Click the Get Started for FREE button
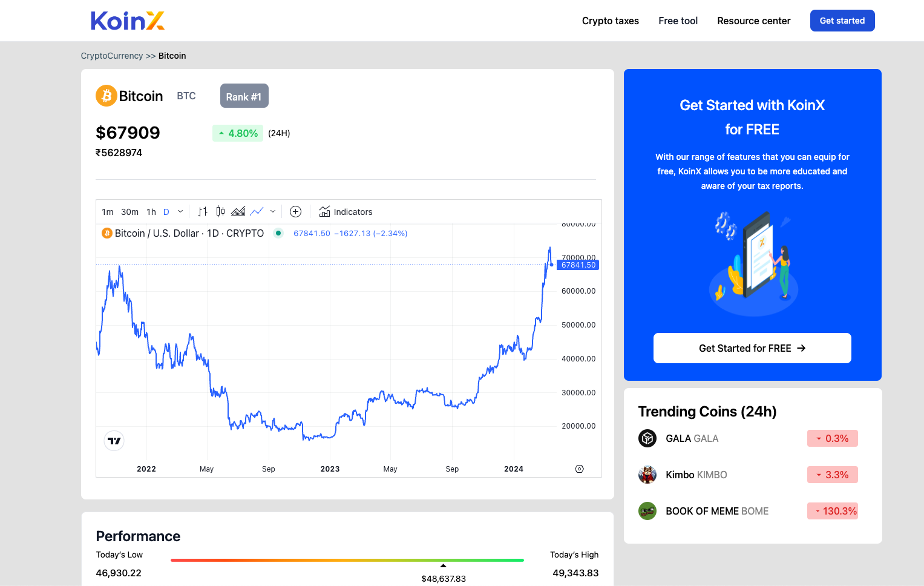The image size is (924, 586). coord(752,348)
